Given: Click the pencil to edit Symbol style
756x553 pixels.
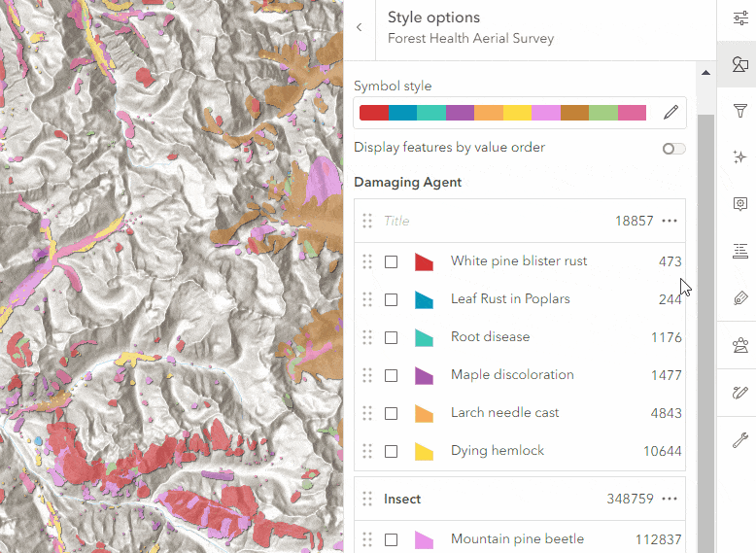Looking at the screenshot, I should (x=670, y=113).
